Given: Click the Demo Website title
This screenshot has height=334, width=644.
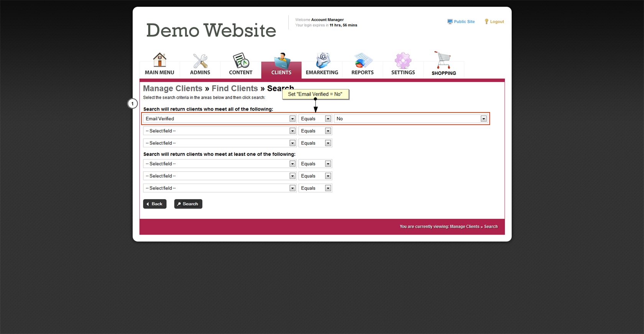Looking at the screenshot, I should click(211, 30).
